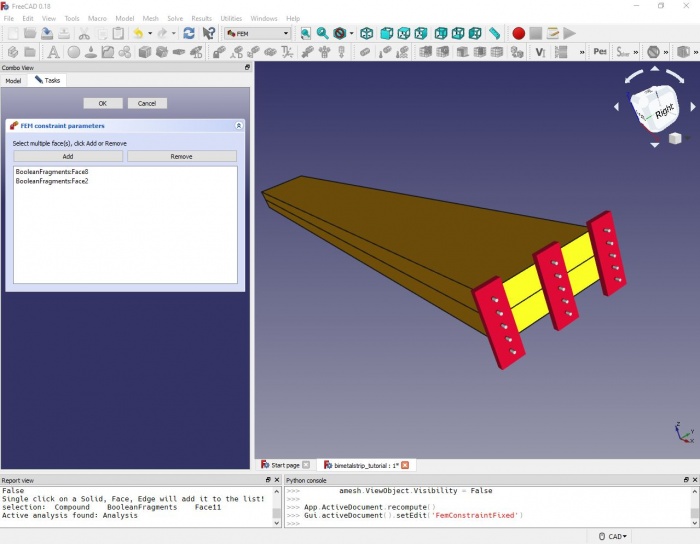Click the Undo arrow icon
The width and height of the screenshot is (700, 544).
(138, 33)
